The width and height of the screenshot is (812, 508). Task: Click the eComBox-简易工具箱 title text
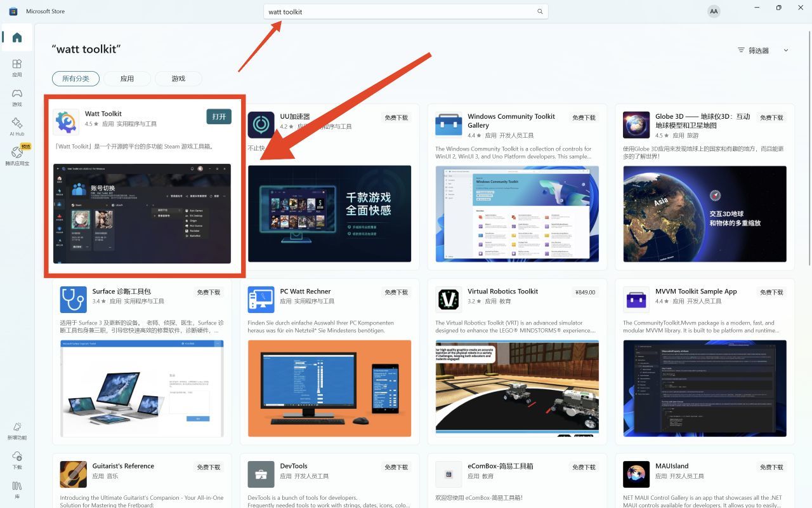pos(501,466)
